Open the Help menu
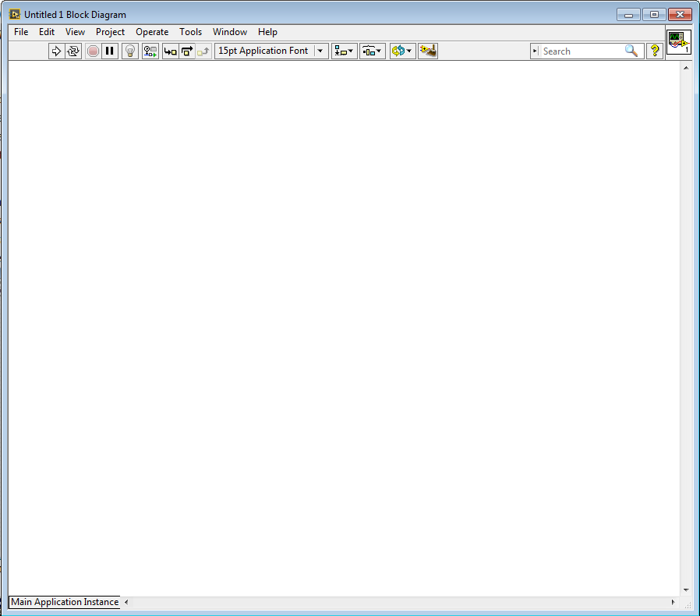 (x=267, y=32)
